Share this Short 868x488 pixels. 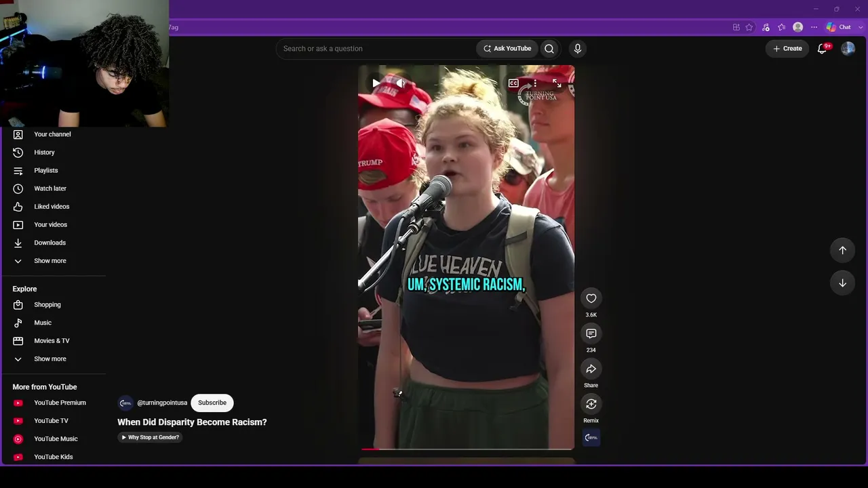click(x=591, y=369)
